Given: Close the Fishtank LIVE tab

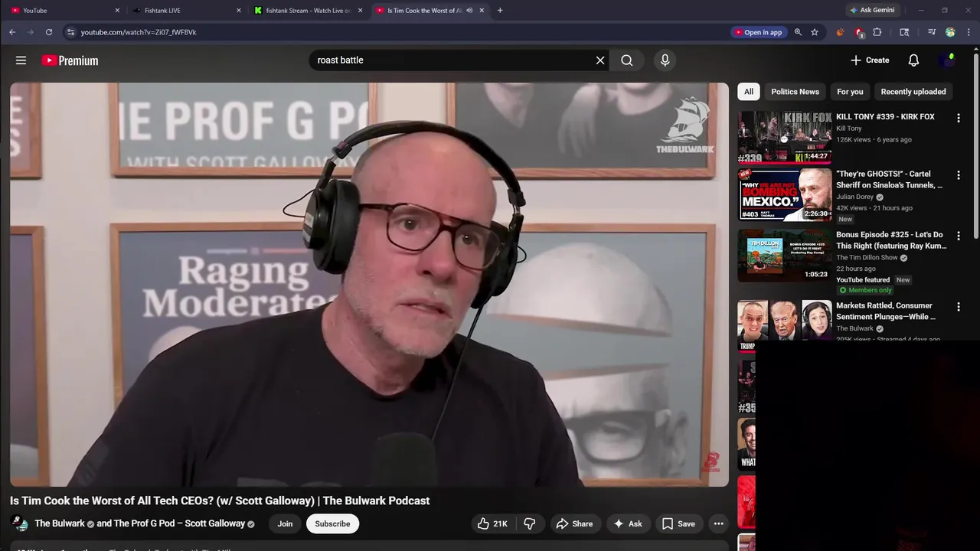Looking at the screenshot, I should (239, 11).
